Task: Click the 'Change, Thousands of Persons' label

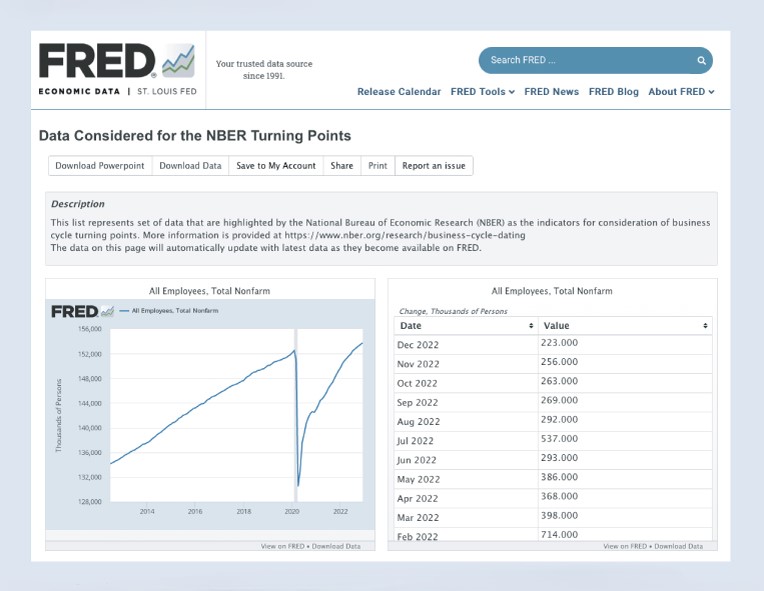Action: (x=453, y=311)
